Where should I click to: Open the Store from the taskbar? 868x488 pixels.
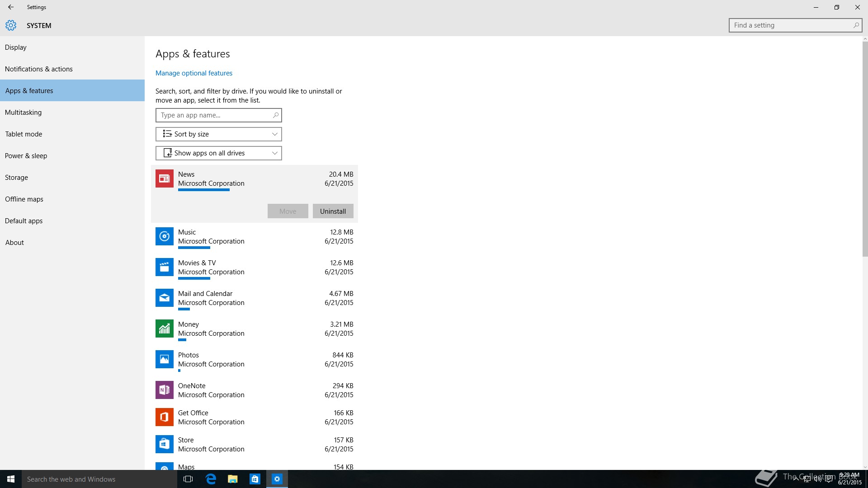(255, 479)
